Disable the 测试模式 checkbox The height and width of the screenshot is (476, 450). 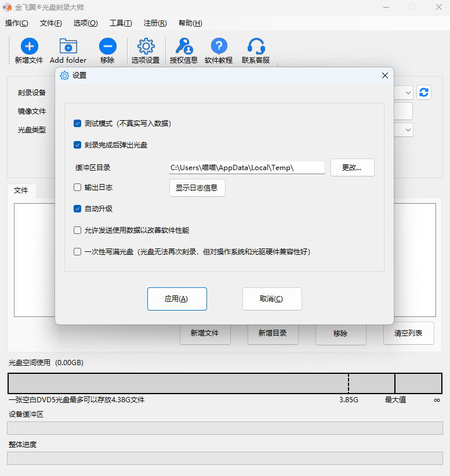77,124
